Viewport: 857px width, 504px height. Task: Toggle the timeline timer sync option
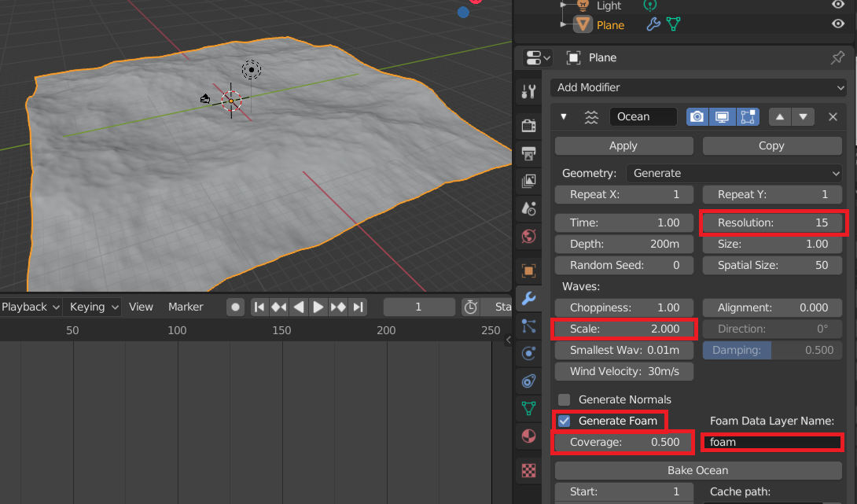(471, 307)
